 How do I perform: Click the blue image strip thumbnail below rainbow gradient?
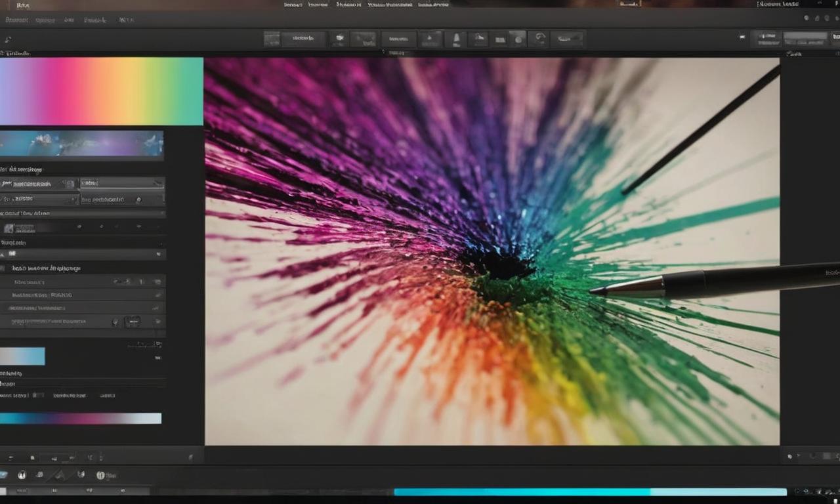(x=81, y=144)
